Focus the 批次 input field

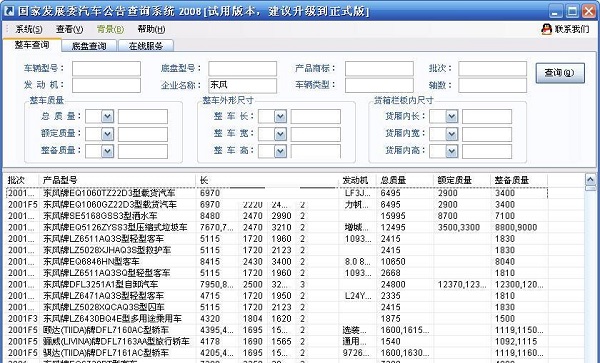tap(492, 68)
